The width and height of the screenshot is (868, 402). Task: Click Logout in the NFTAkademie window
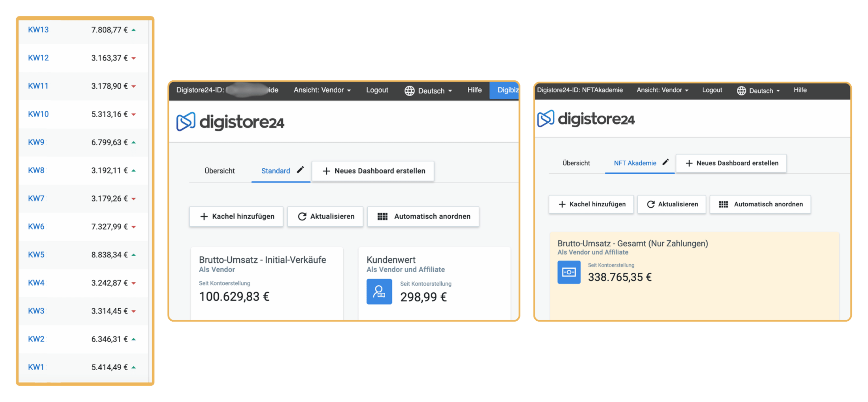click(712, 90)
